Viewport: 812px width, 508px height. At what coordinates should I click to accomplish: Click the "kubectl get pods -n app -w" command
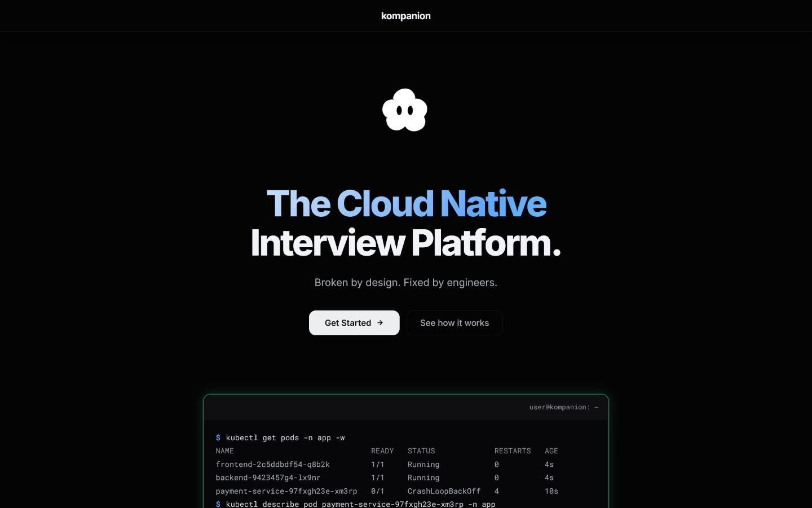[x=285, y=437]
